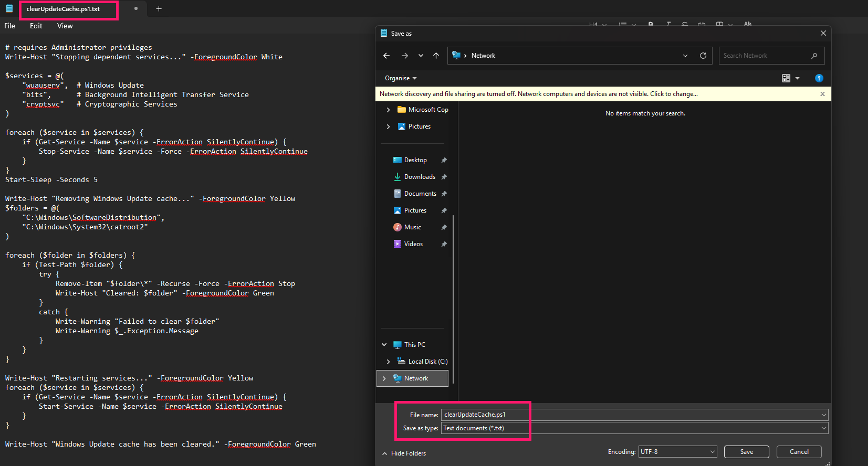
Task: Click pin icon beside pinned Pictures
Action: click(444, 210)
